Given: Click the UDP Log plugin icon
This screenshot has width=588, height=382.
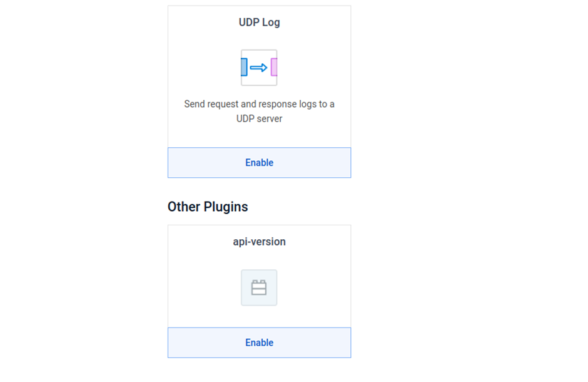Looking at the screenshot, I should click(259, 68).
